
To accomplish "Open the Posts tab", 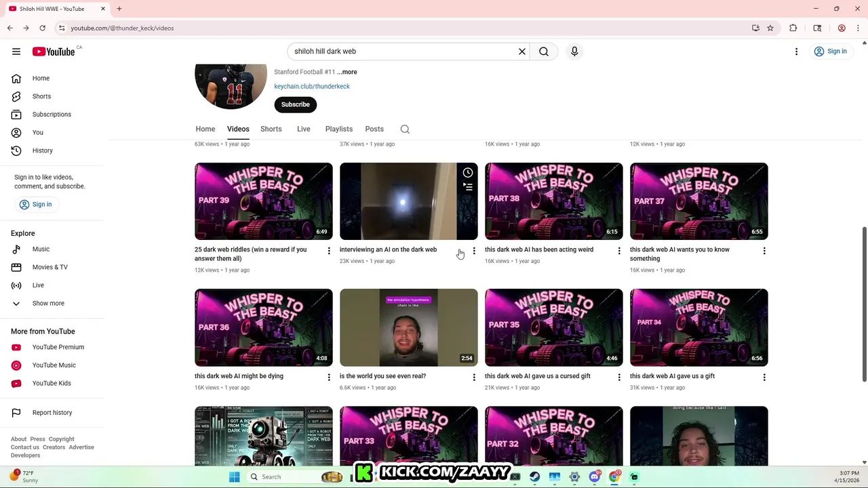I will 374,129.
